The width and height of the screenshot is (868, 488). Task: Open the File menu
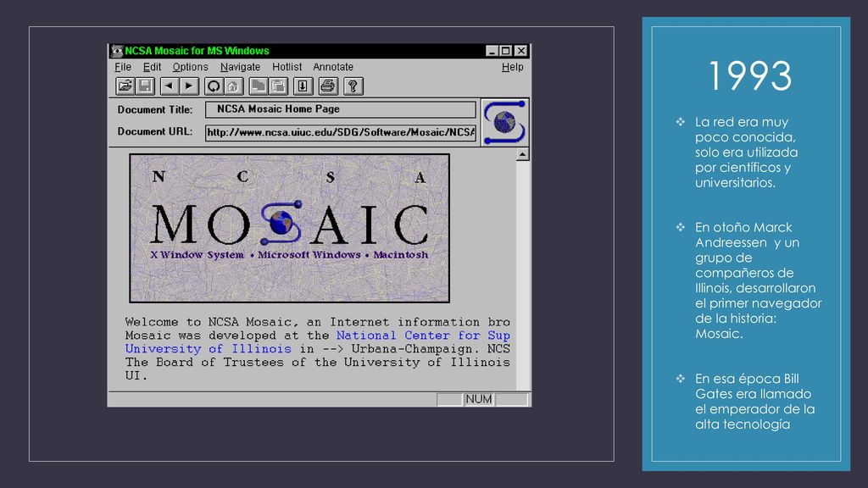(123, 67)
